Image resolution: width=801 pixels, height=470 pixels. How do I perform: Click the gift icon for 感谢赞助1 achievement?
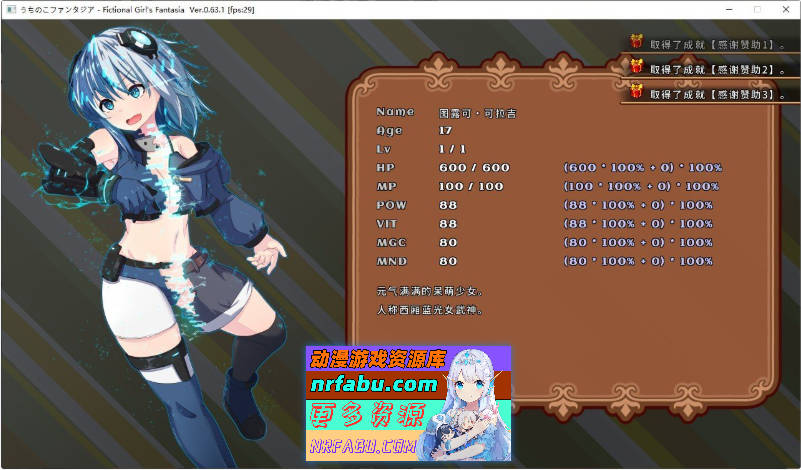pos(635,42)
